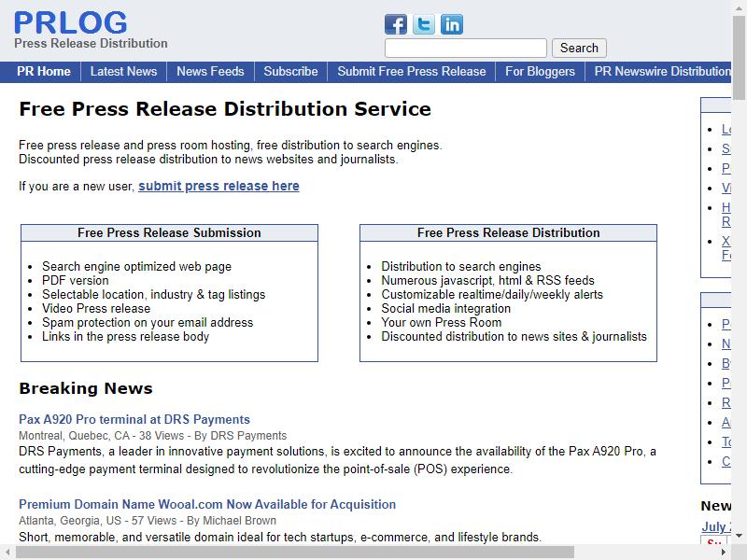The height and width of the screenshot is (560, 747).
Task: Open the PRLOG Facebook page icon
Action: coord(396,24)
